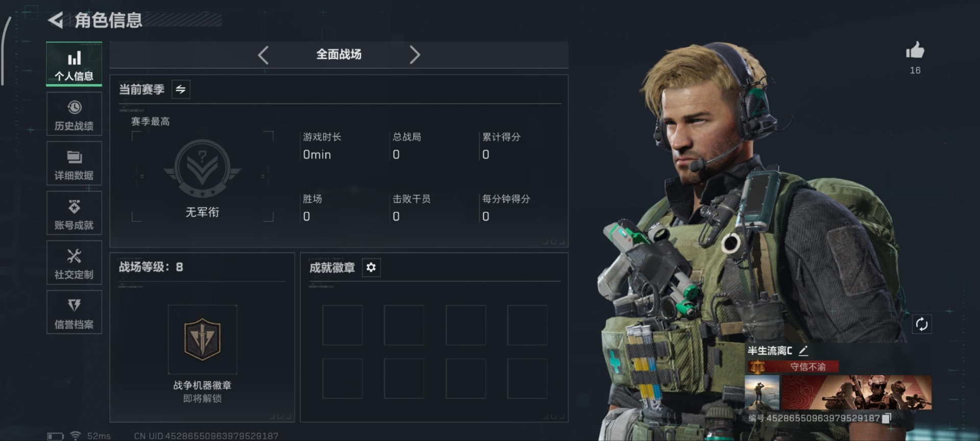Open achievement badge settings gear
The width and height of the screenshot is (980, 441).
tap(371, 267)
